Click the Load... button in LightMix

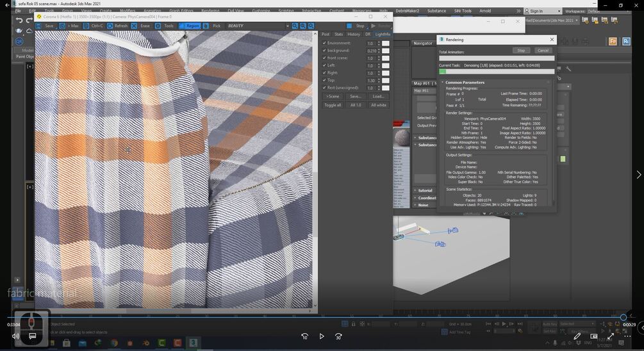(378, 97)
